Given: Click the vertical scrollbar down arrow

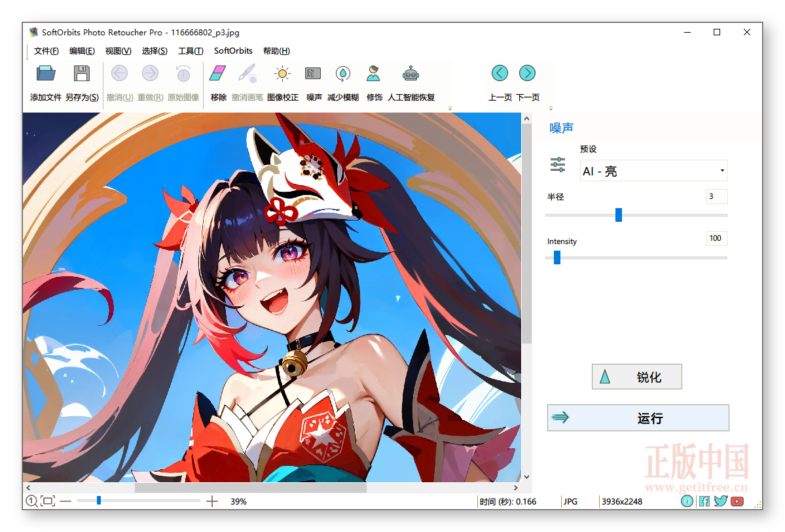Looking at the screenshot, I should point(526,477).
